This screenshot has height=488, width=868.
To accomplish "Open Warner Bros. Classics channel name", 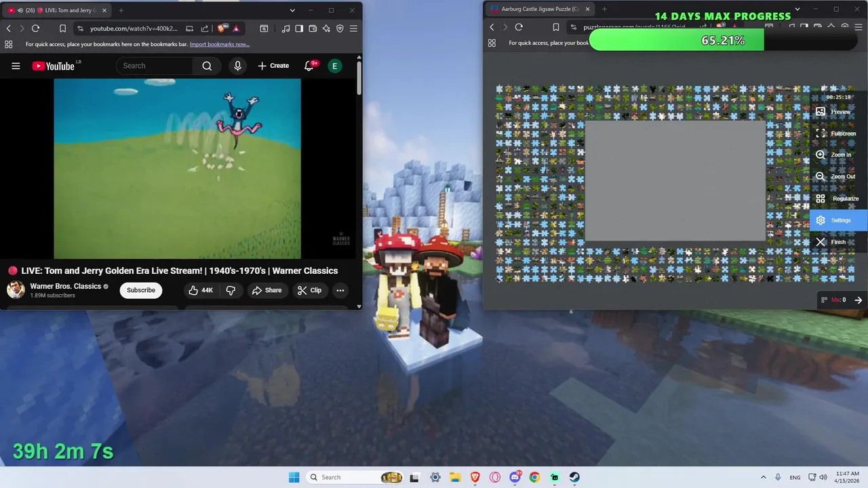I will (65, 286).
